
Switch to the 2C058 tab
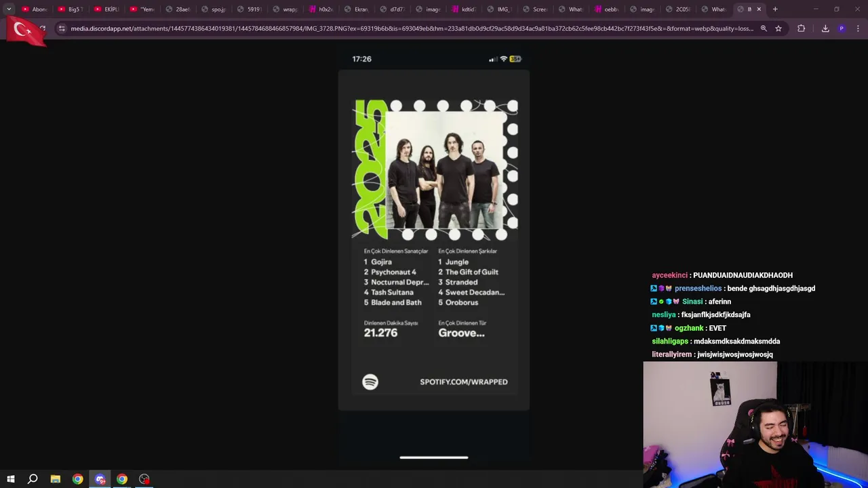678,9
